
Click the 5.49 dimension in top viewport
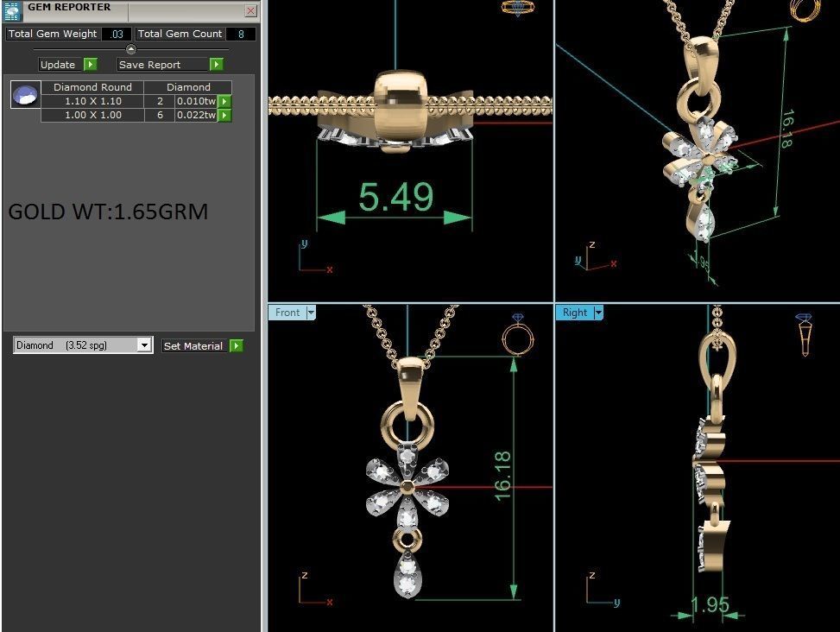pos(396,197)
